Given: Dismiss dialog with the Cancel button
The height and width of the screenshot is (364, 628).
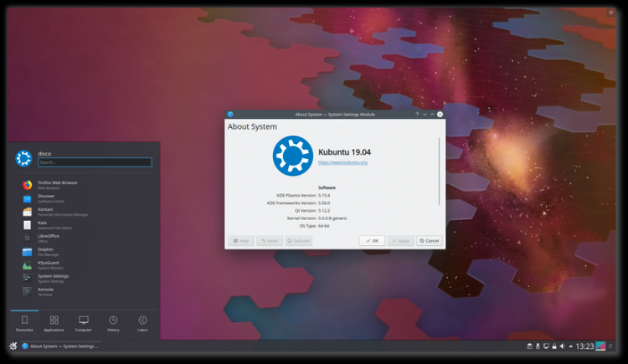Looking at the screenshot, I should click(429, 241).
